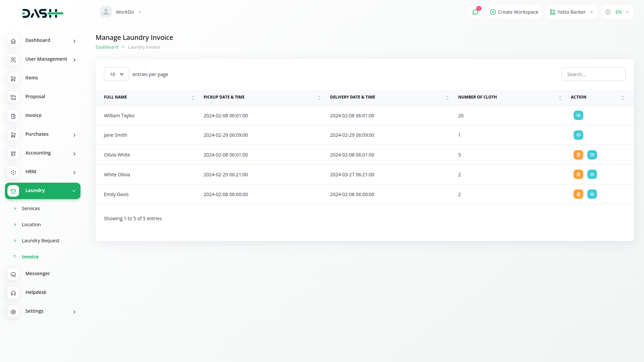Click the Search input field

coord(593,74)
